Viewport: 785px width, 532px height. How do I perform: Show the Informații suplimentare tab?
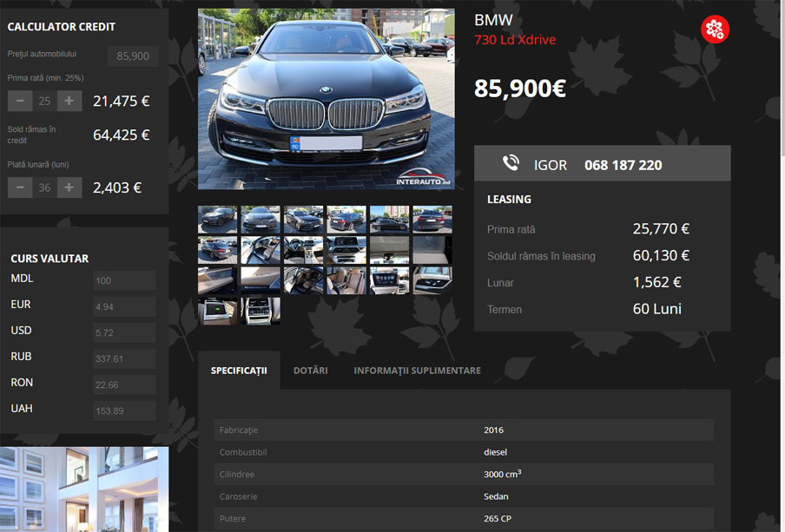[x=417, y=371]
